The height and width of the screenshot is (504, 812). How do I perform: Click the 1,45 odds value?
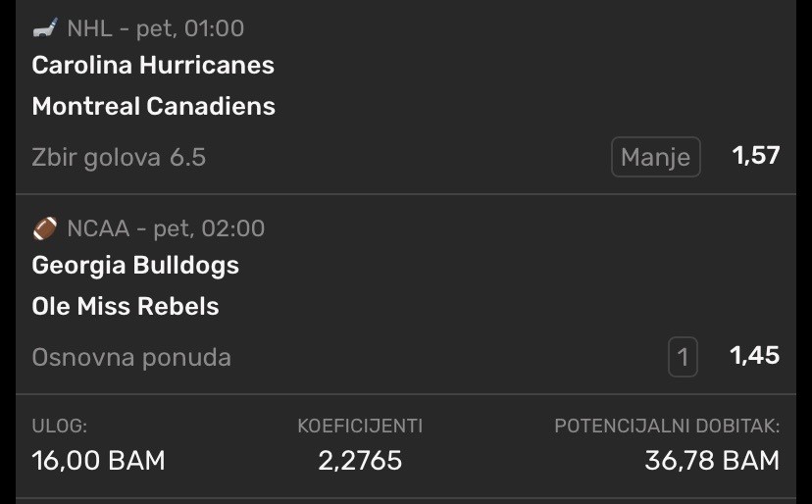[754, 356]
